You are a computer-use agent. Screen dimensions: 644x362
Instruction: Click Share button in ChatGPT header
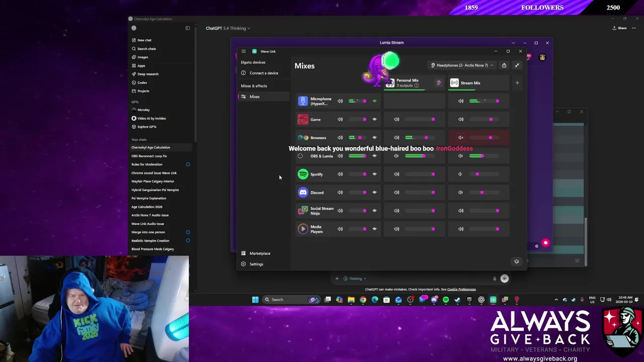point(619,28)
